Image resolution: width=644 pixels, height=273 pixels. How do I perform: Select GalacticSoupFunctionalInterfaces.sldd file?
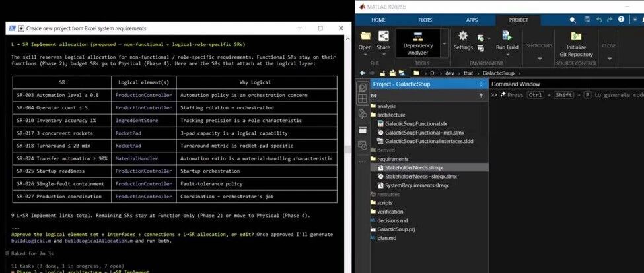click(429, 141)
